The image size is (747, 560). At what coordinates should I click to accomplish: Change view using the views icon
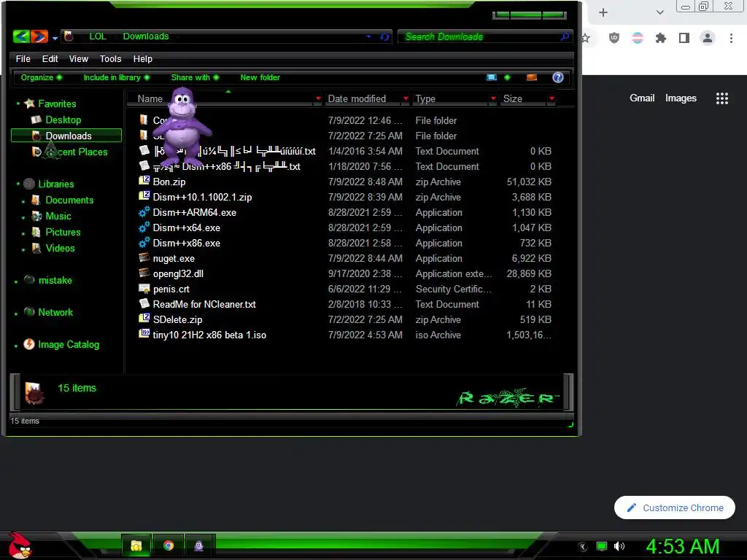click(492, 77)
